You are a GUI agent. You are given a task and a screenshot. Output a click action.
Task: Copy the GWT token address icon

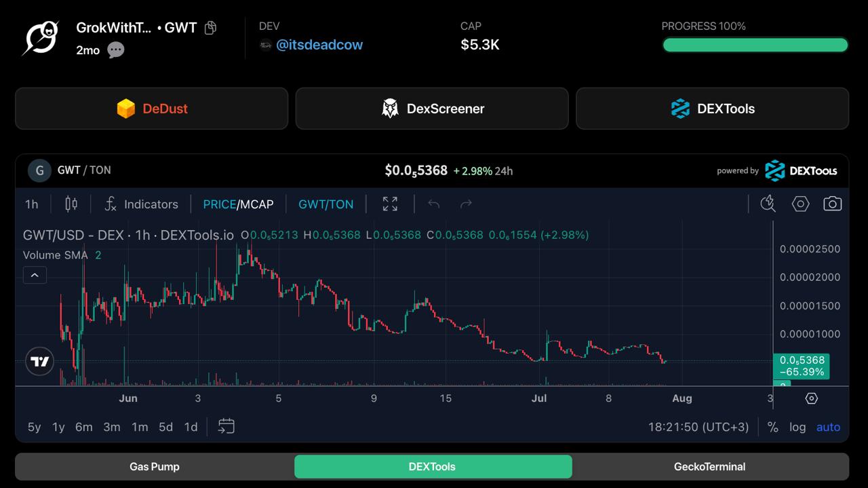click(x=211, y=28)
